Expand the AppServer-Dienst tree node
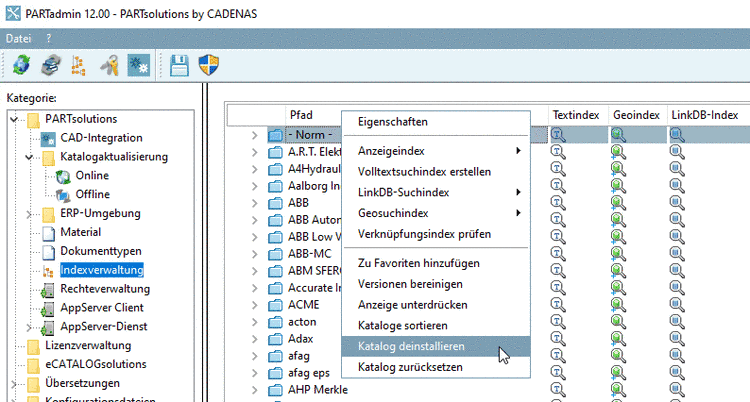Image resolution: width=750 pixels, height=402 pixels. coord(29,327)
